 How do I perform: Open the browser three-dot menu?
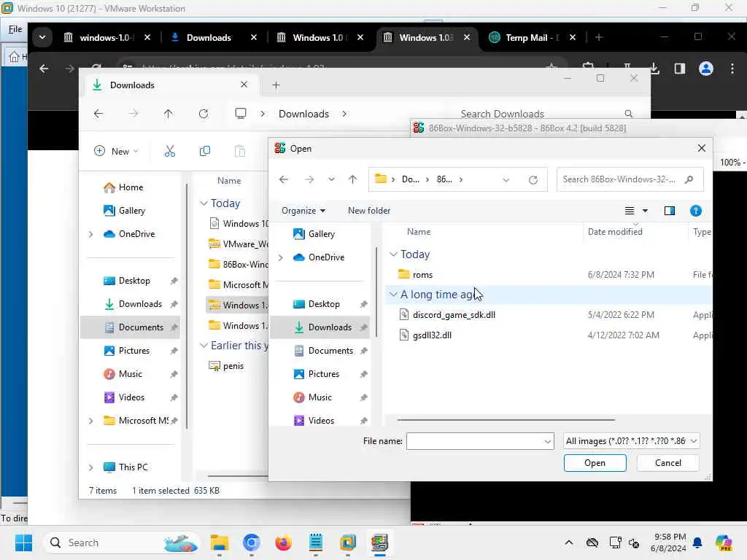point(732,69)
